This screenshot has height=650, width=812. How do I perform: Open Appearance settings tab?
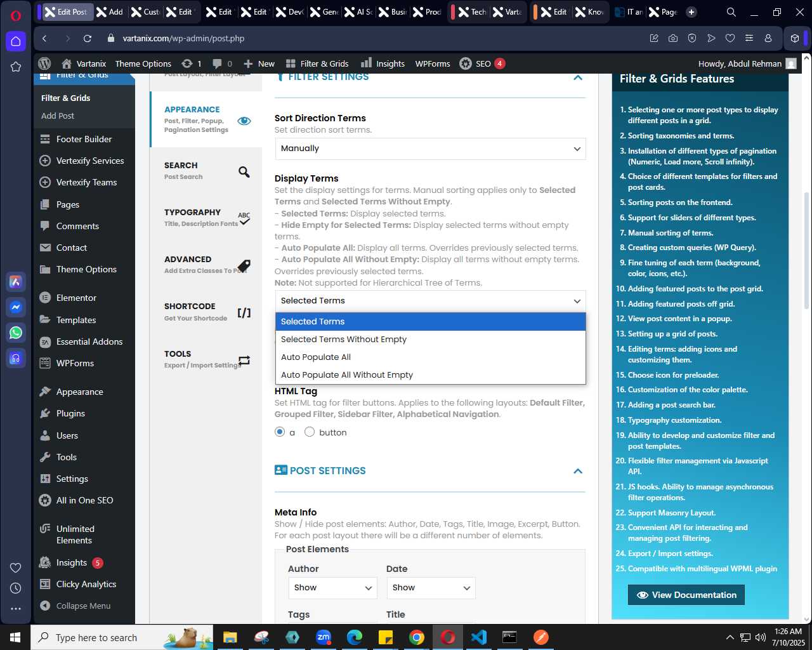(x=206, y=119)
